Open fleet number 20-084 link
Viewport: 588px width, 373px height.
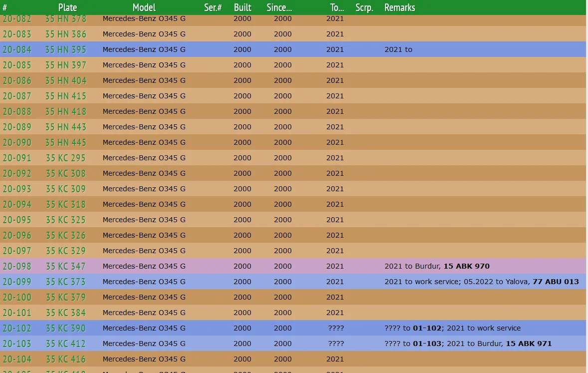pyautogui.click(x=17, y=49)
